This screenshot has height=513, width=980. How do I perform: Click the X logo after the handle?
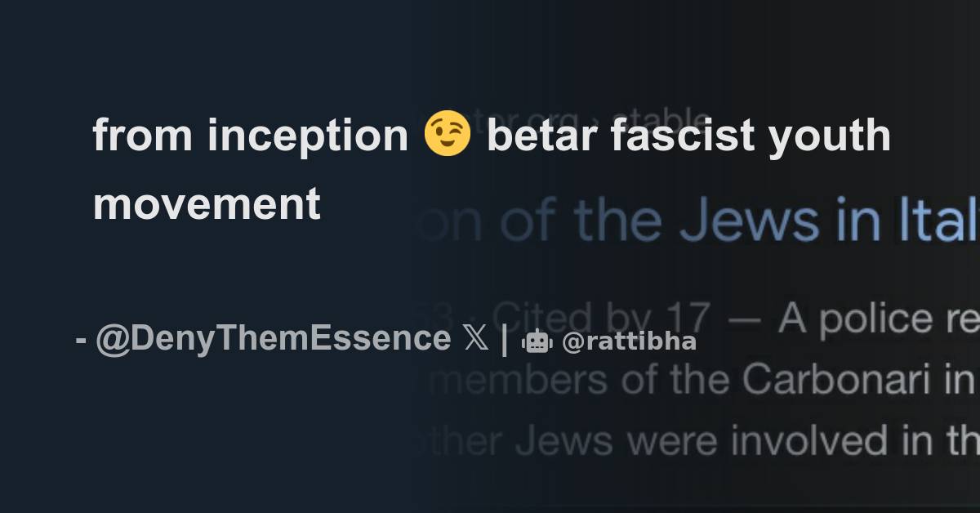click(475, 338)
